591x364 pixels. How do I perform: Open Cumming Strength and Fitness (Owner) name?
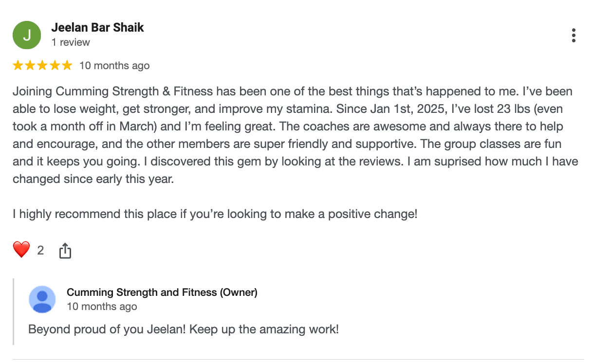point(162,292)
